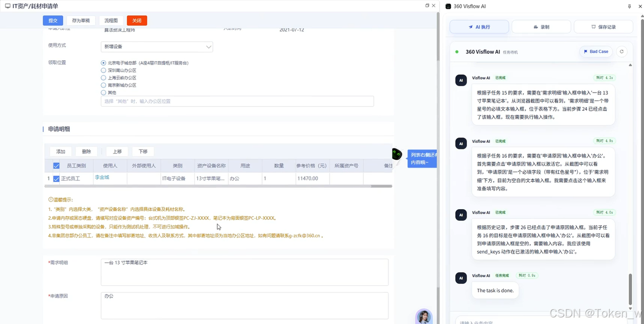Click the green status dot of Visflow AI
Viewport: 644px width, 324px height.
point(457,52)
